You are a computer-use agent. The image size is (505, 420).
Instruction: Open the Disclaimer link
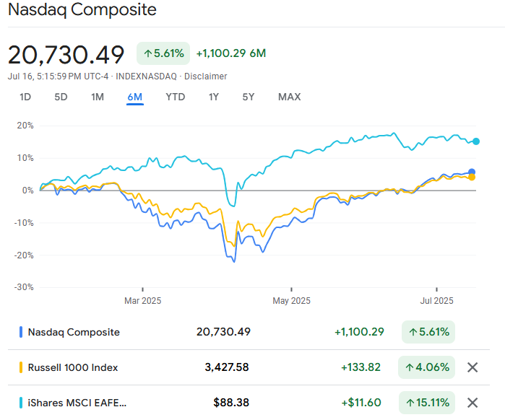tap(205, 76)
